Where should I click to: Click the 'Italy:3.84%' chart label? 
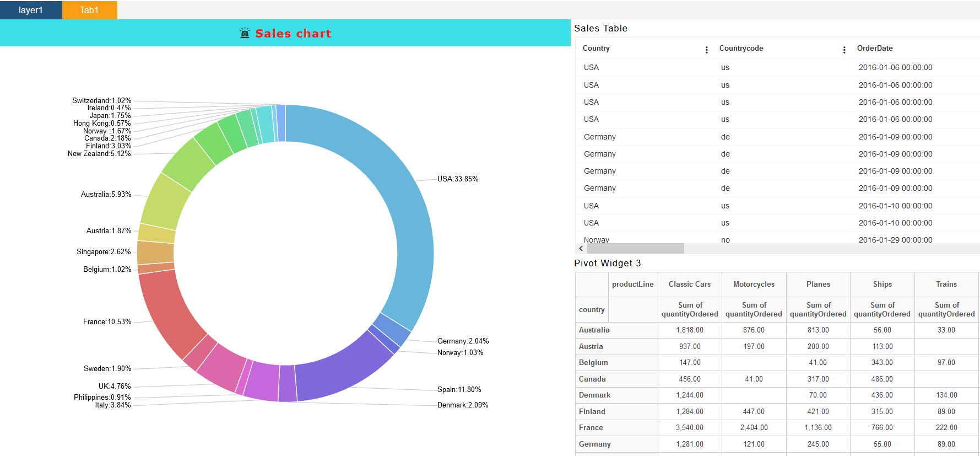point(113,405)
